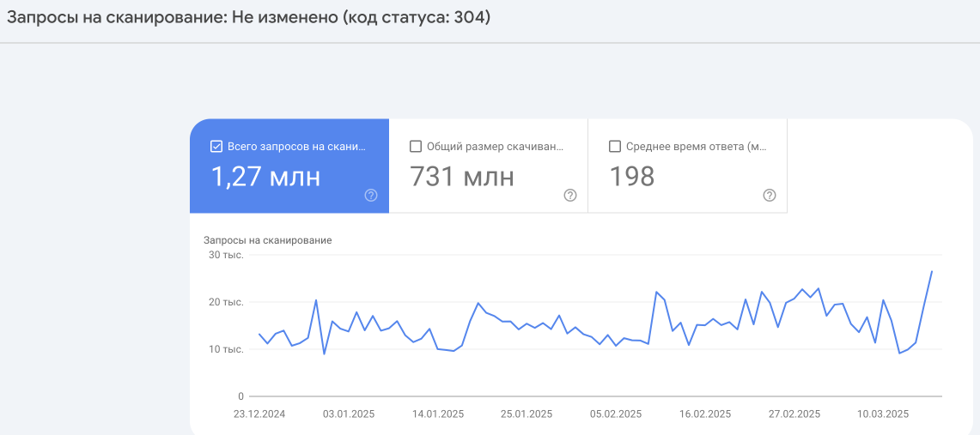Viewport: 980px width, 435px height.
Task: Select the 198 average response time card
Action: 687,166
